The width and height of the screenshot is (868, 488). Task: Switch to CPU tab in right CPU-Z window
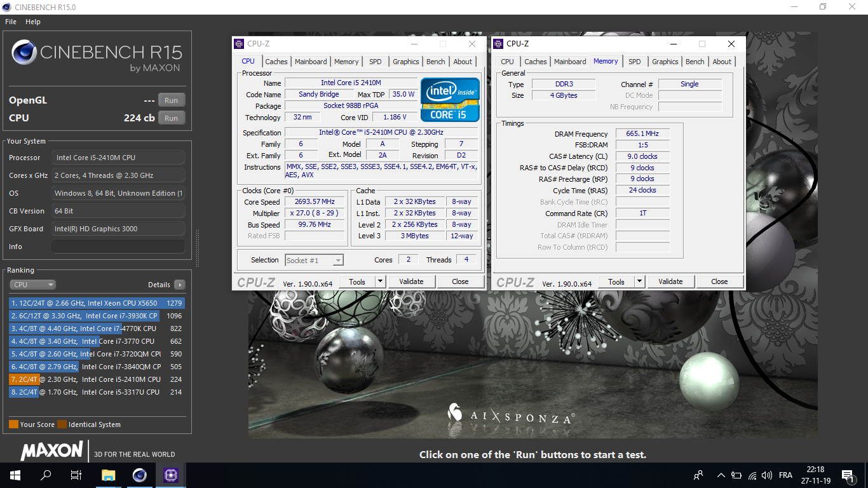[507, 62]
